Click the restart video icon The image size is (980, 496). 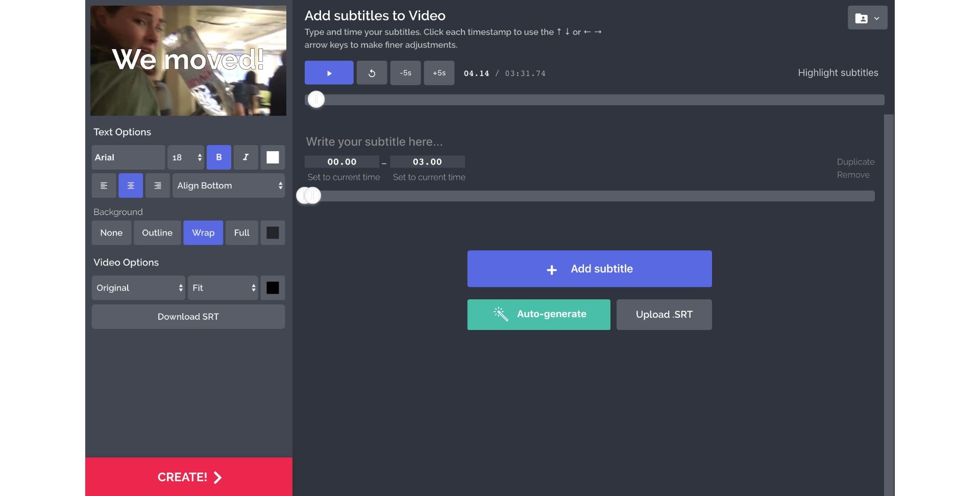pos(372,73)
